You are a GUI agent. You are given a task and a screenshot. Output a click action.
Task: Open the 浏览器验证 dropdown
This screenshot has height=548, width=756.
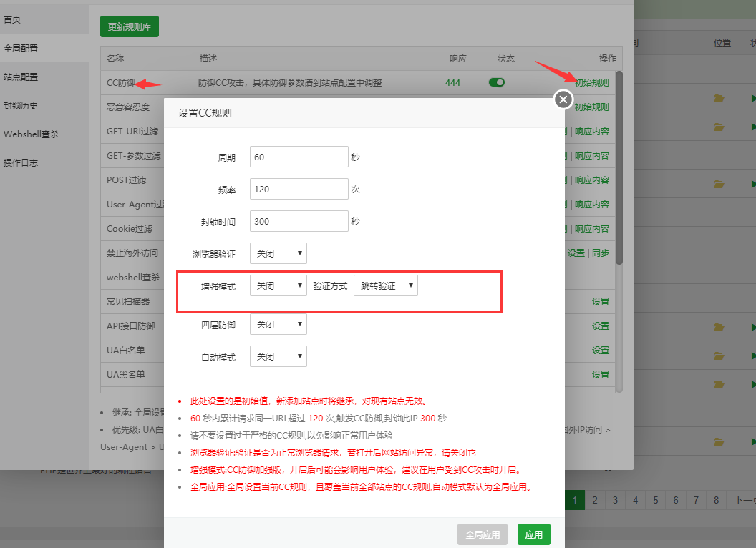pyautogui.click(x=278, y=253)
